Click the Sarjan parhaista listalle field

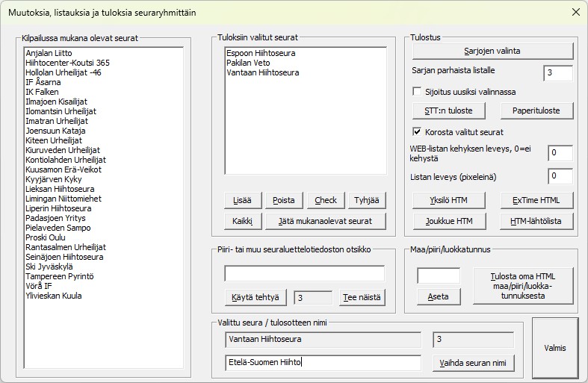click(557, 73)
